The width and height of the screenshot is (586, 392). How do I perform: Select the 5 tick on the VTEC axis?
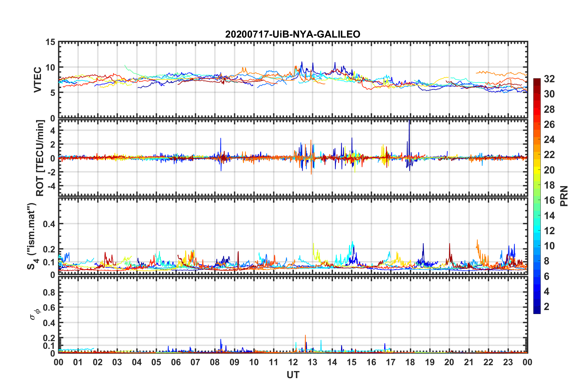[x=53, y=93]
